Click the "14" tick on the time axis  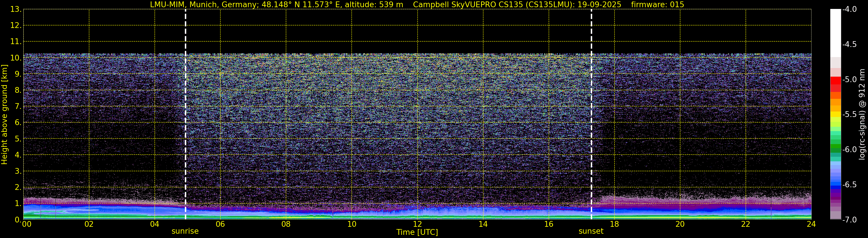483,224
